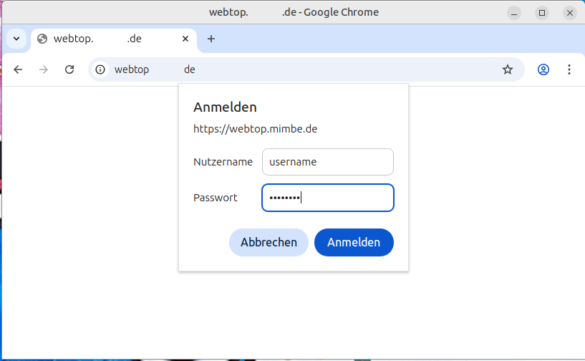Open the Chrome profile avatar icon
This screenshot has width=585, height=361.
tap(543, 69)
